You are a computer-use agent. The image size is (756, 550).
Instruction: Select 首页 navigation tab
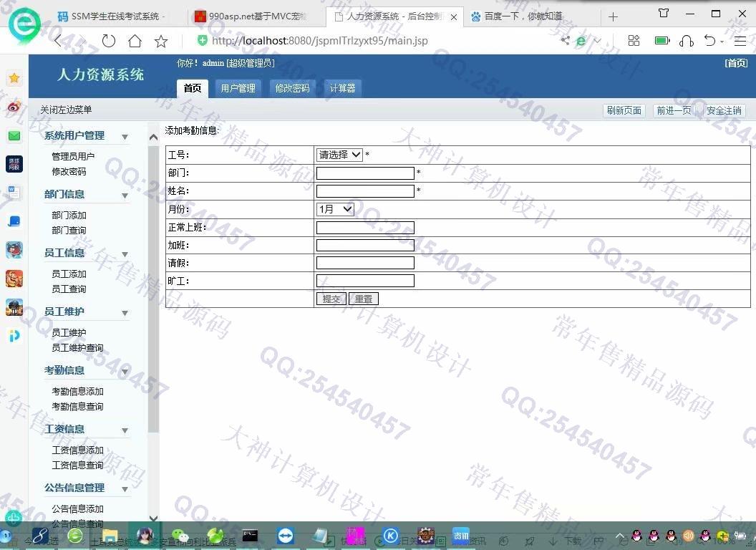[193, 88]
